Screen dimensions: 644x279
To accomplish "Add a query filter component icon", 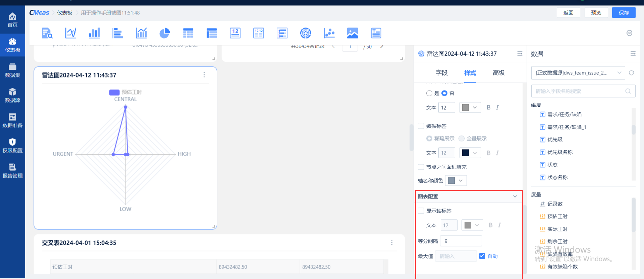I will [x=47, y=33].
